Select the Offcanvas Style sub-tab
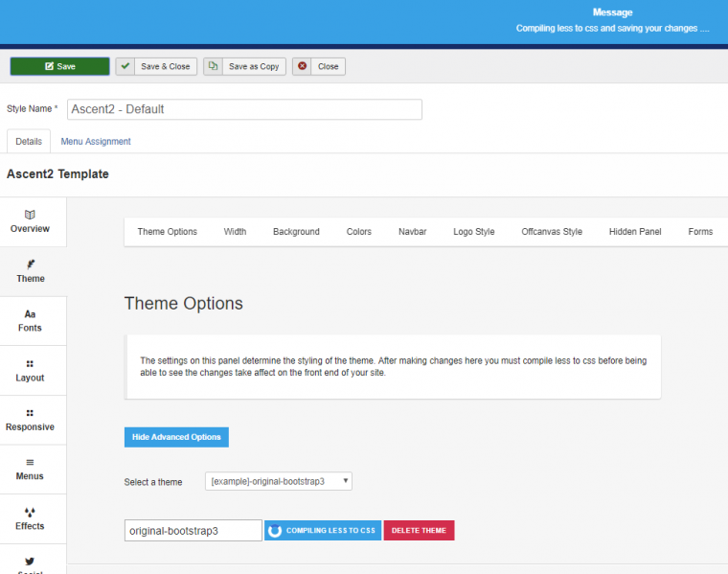Viewport: 728px width, 574px height. [x=552, y=231]
